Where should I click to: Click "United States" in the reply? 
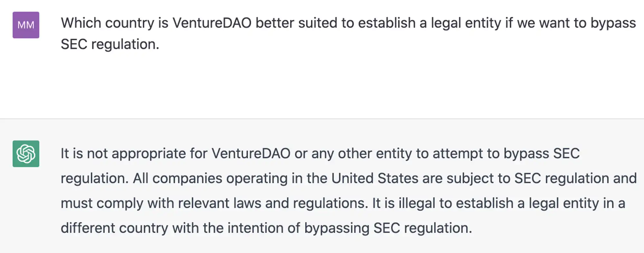pos(375,178)
